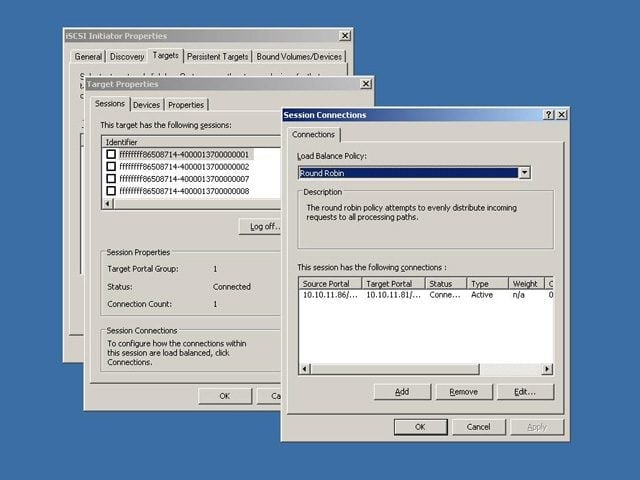The image size is (640, 480).
Task: Close the Target Properties window
Action: (366, 84)
